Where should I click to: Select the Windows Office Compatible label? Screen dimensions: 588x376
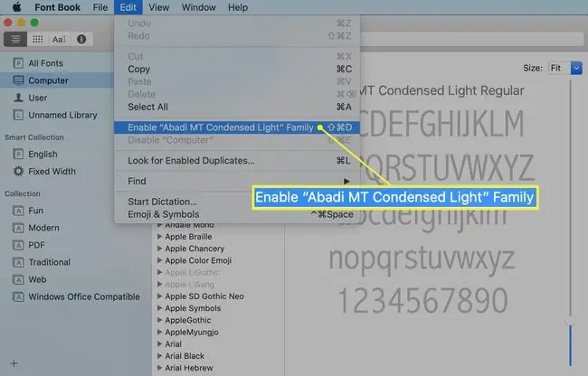coord(84,296)
